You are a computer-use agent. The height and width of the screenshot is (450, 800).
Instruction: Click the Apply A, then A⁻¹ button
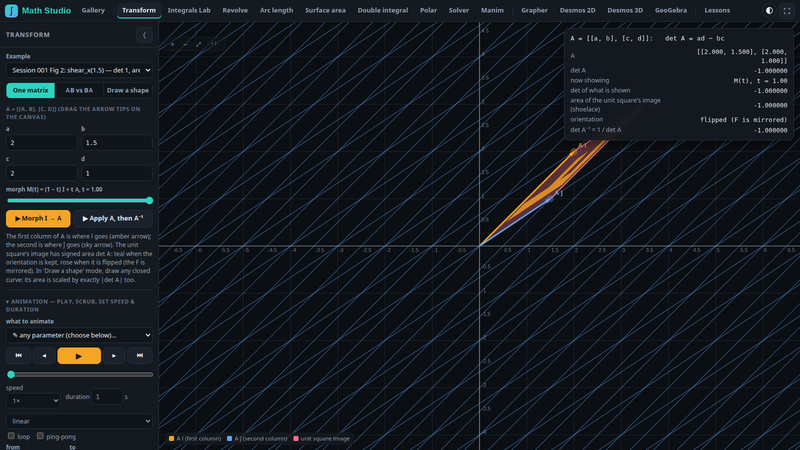click(113, 218)
